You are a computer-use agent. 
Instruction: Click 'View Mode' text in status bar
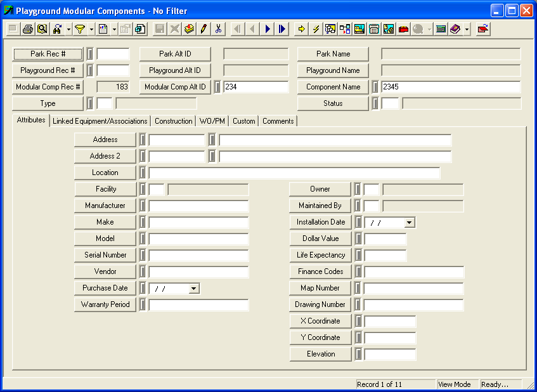pos(455,384)
